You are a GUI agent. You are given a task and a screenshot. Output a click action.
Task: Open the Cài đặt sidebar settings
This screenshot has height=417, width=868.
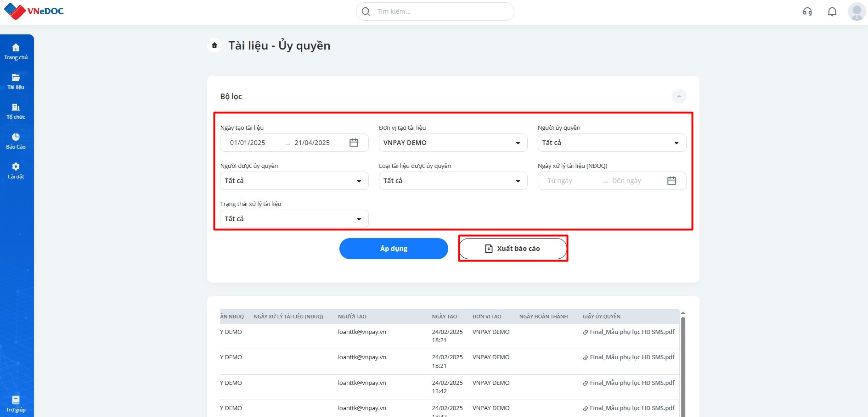click(16, 171)
